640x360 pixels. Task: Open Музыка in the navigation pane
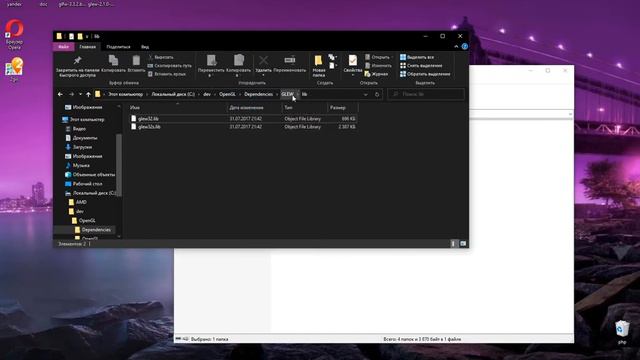pyautogui.click(x=81, y=165)
